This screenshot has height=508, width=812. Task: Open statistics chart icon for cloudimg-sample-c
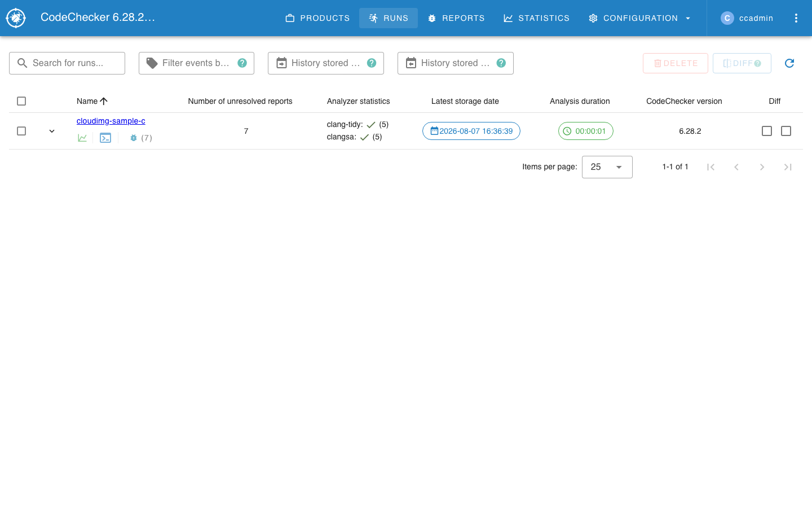82,138
